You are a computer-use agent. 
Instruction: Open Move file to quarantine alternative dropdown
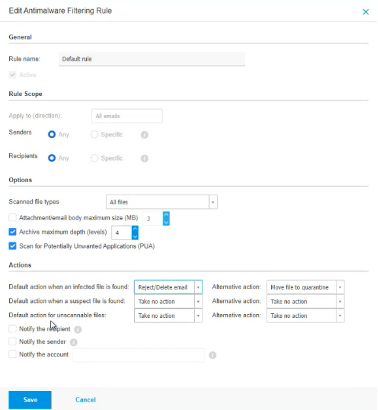click(305, 287)
